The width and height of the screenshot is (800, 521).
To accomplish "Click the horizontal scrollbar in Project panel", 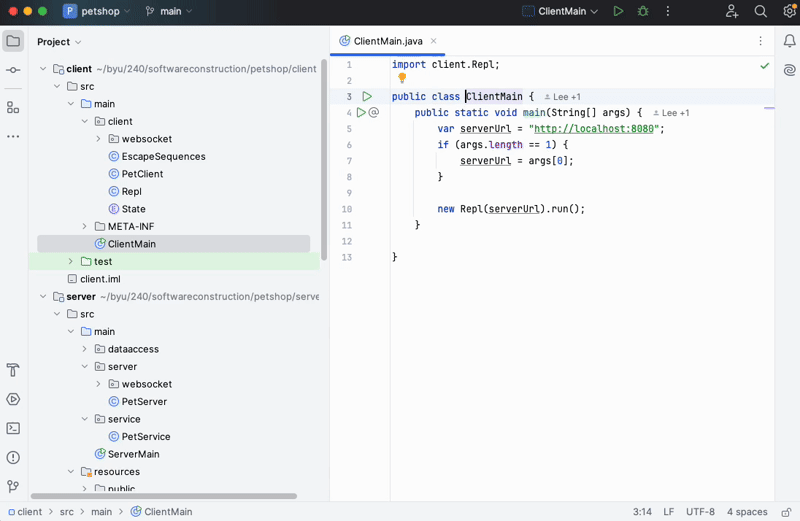I will (163, 496).
